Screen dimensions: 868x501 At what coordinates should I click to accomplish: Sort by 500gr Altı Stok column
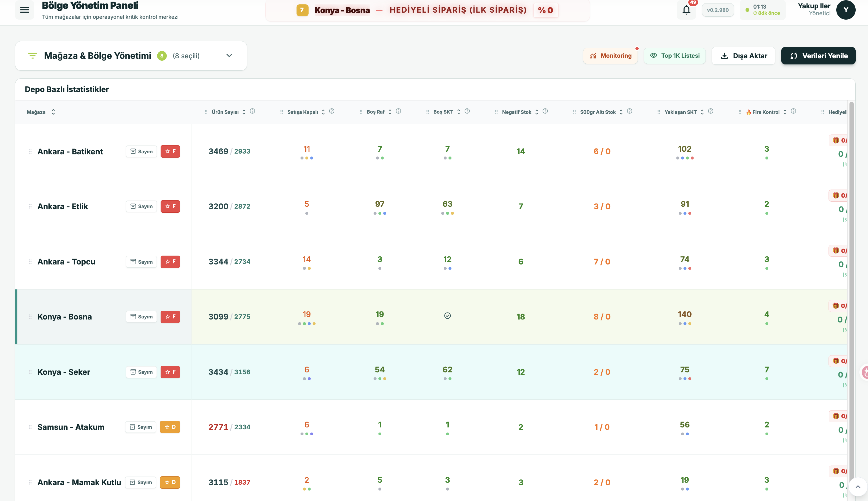[621, 112]
